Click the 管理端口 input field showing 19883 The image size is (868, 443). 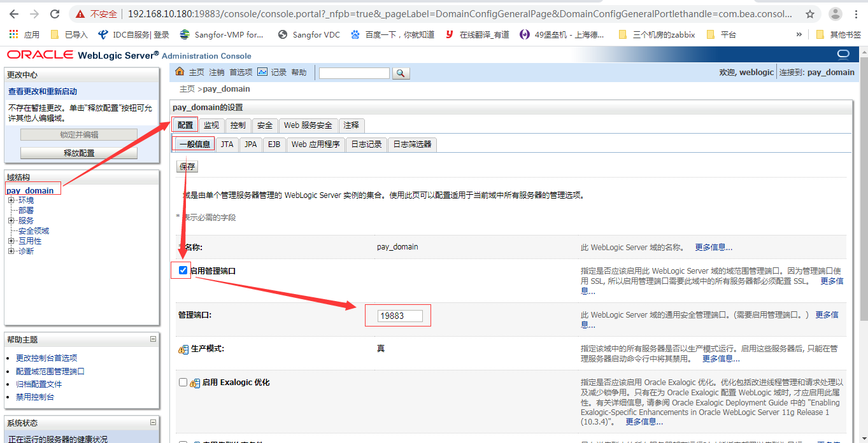pos(399,316)
